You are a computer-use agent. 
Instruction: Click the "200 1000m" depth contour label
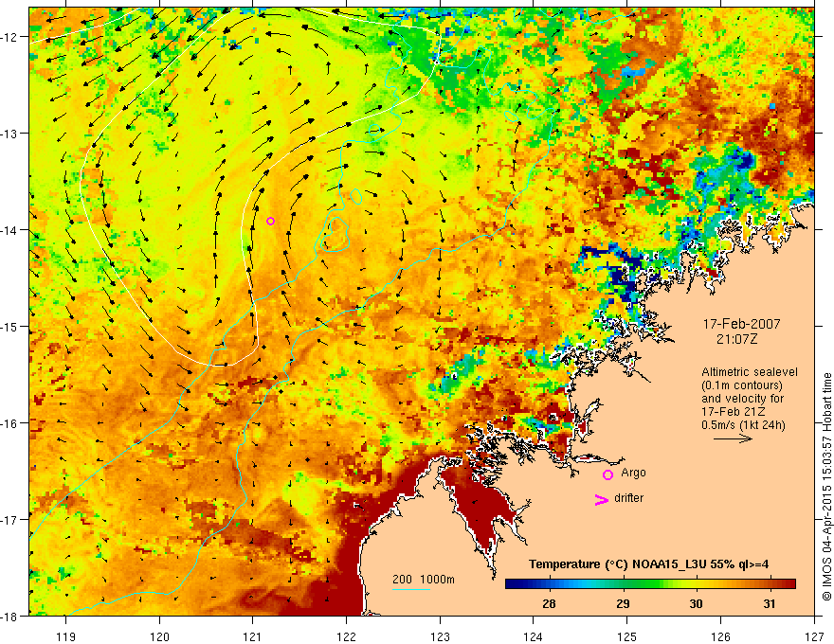coord(424,580)
